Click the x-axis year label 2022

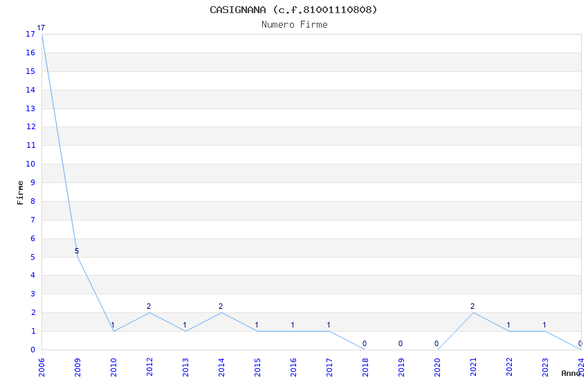509,368
